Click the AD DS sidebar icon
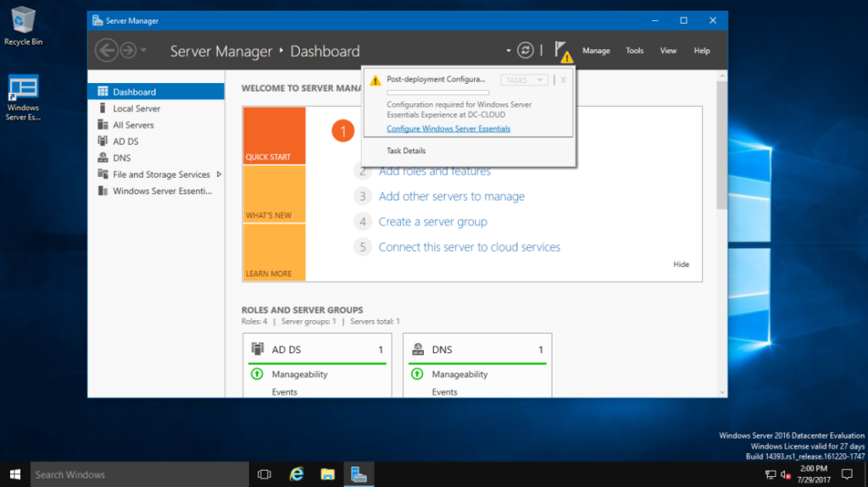 click(x=103, y=141)
